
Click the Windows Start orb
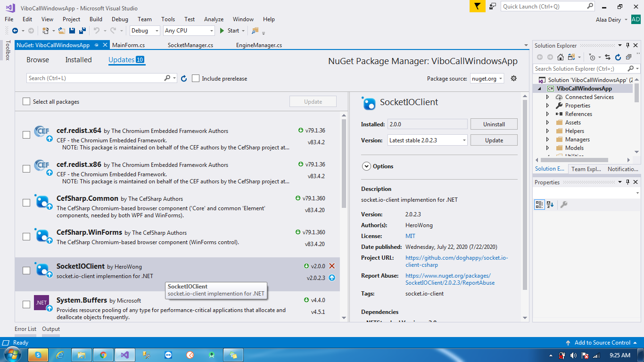pyautogui.click(x=12, y=354)
